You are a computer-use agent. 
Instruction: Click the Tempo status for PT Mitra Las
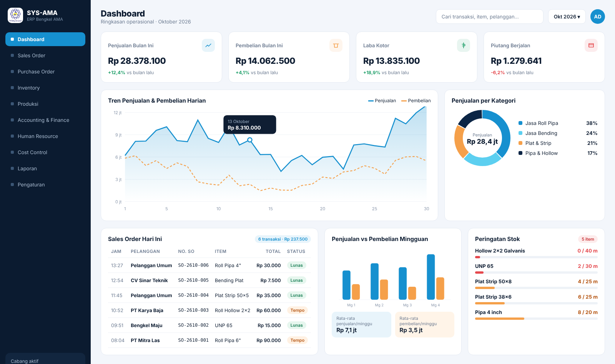[x=298, y=340]
